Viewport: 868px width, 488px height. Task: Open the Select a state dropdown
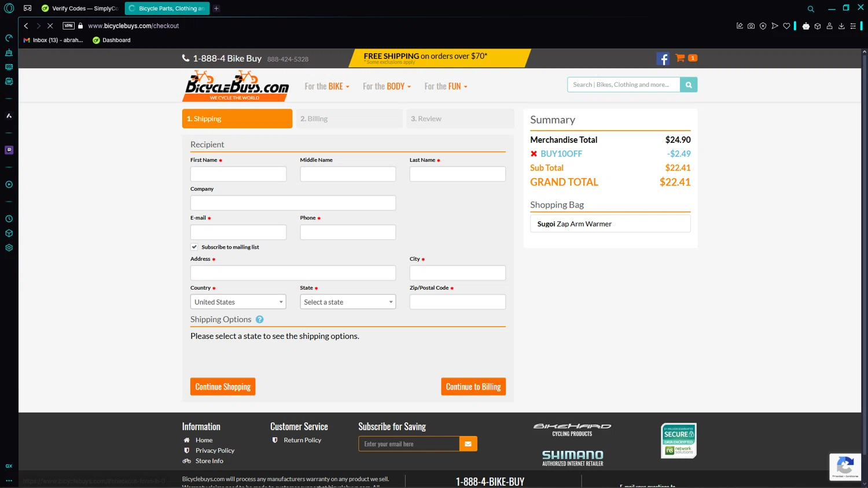[x=348, y=302]
